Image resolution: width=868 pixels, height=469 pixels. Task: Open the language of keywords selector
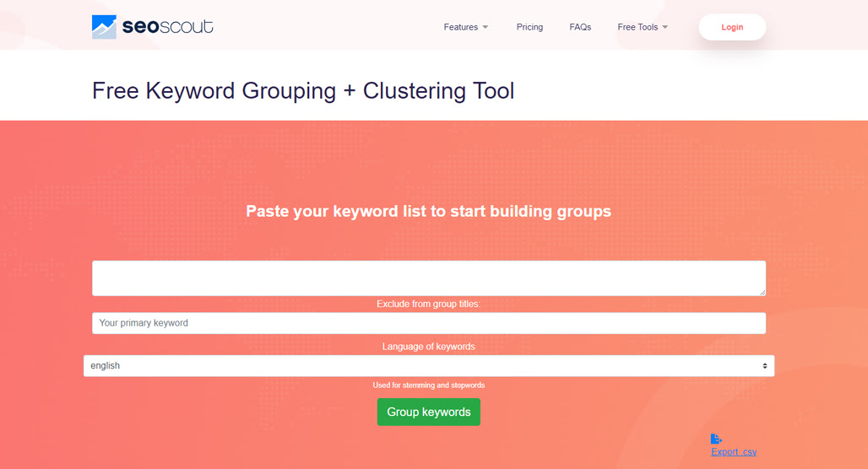coord(428,365)
